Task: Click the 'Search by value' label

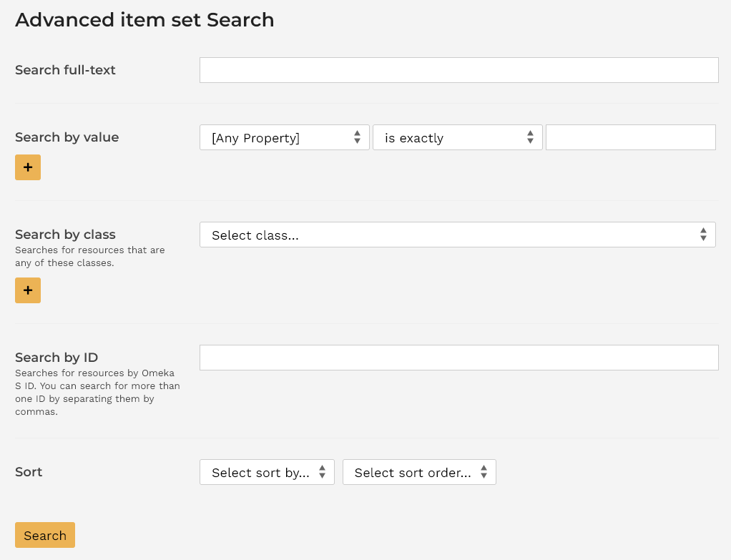Action: coord(67,137)
